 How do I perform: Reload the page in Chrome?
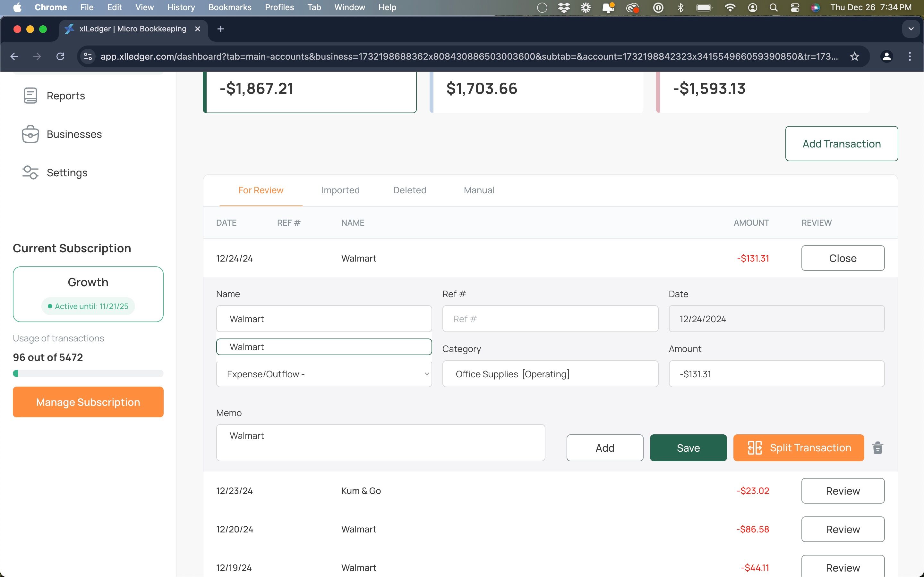click(x=60, y=56)
